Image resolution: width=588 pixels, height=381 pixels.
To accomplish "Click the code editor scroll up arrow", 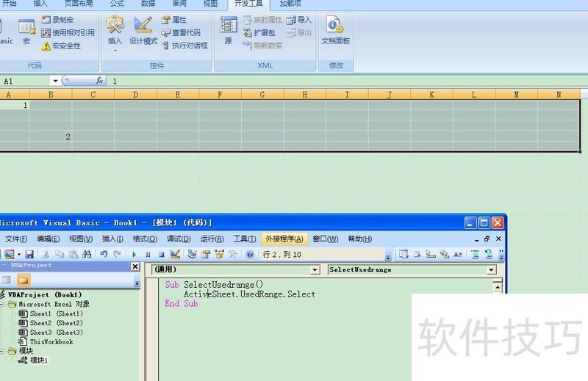I will pyautogui.click(x=498, y=287).
